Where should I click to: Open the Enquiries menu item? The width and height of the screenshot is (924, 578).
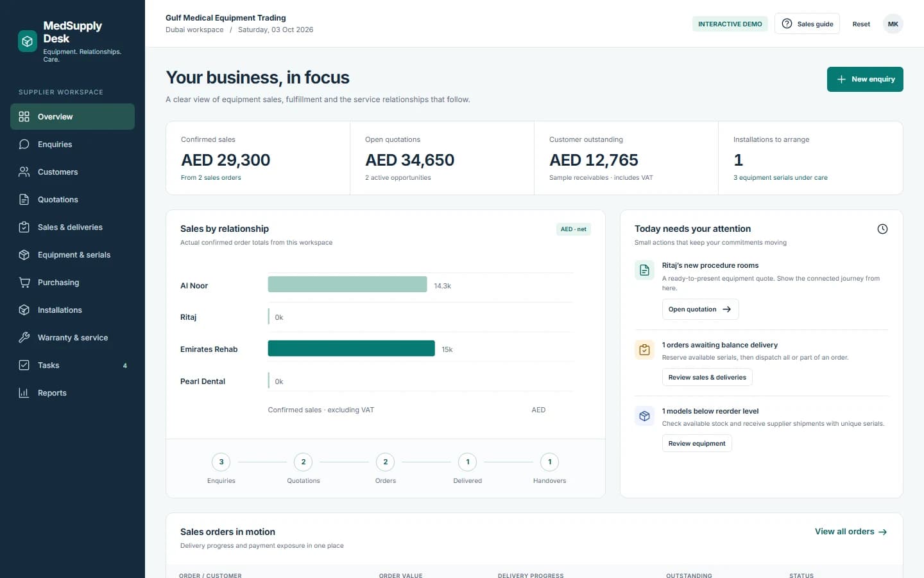[73, 144]
